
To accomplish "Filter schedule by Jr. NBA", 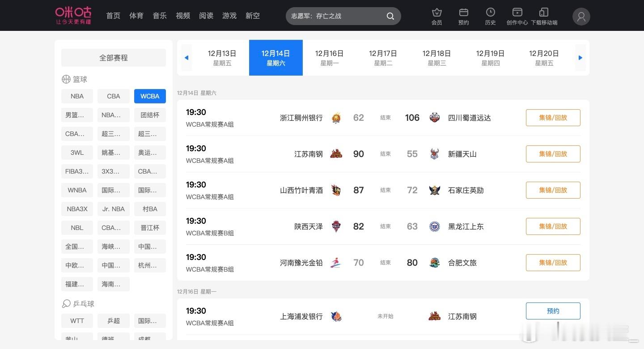I will coord(114,209).
